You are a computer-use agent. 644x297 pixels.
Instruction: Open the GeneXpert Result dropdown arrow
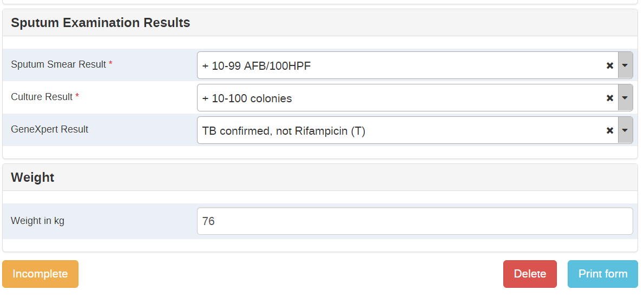point(625,130)
